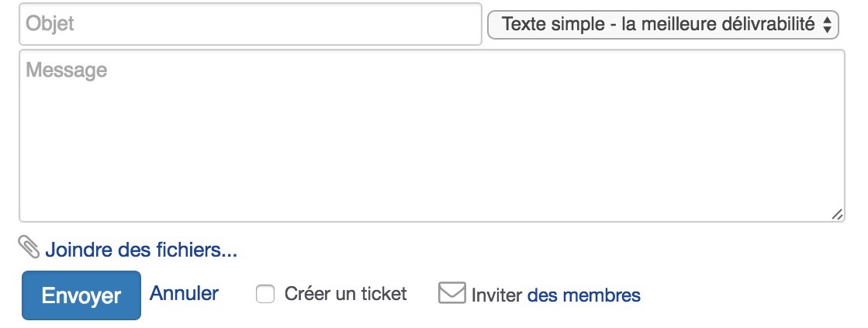Cancel the message with Annuler

184,293
